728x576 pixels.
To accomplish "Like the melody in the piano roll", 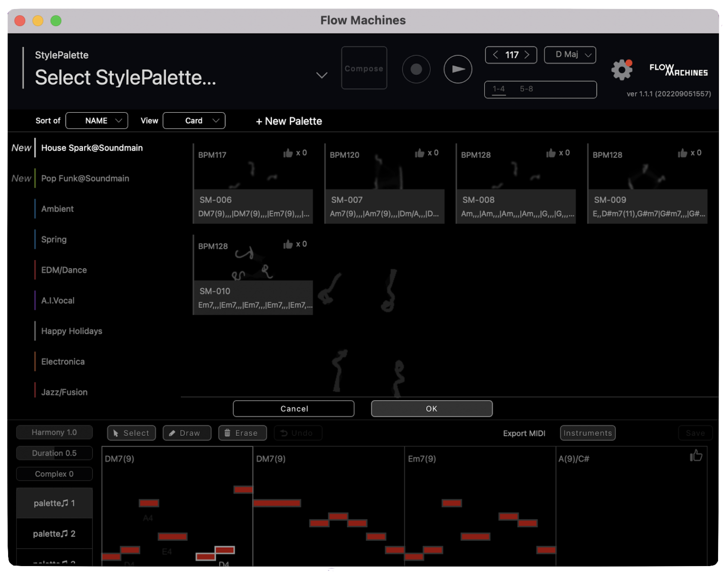I will click(695, 456).
